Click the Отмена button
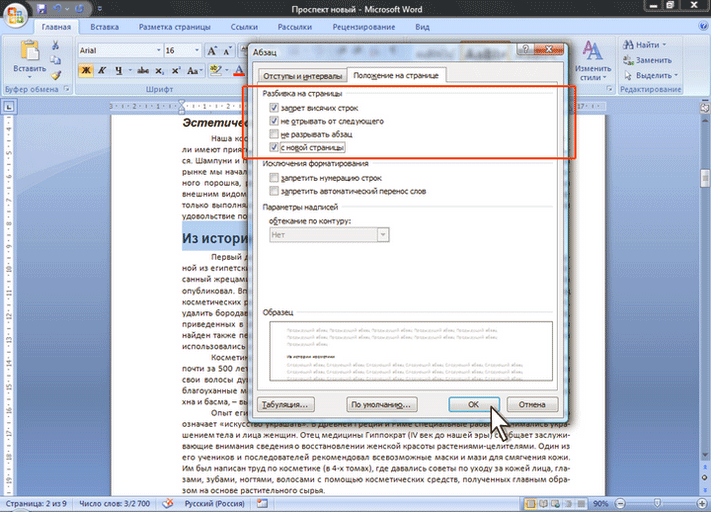The width and height of the screenshot is (711, 512). (532, 405)
